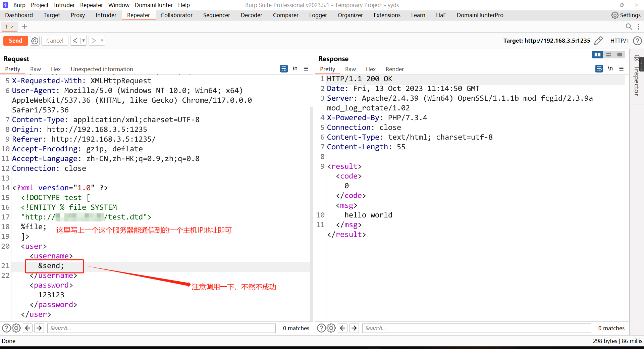Image resolution: width=644 pixels, height=349 pixels.
Task: Click hello world in response
Action: point(368,215)
